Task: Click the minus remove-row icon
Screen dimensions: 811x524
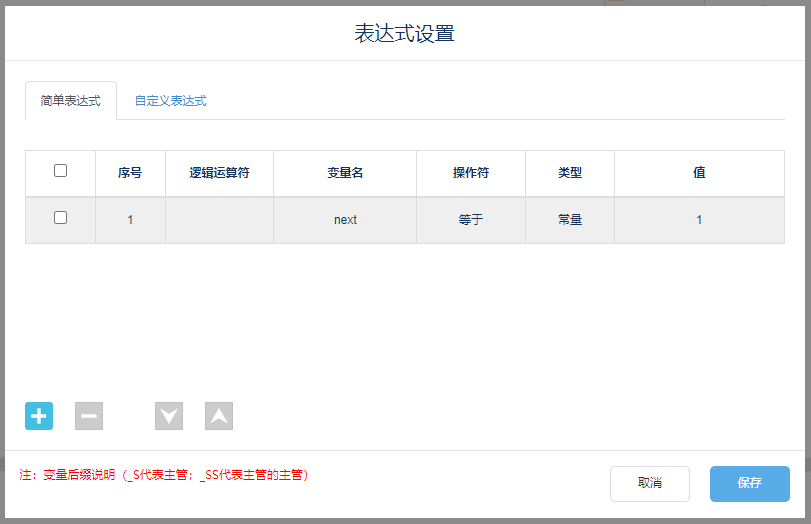Action: 89,416
